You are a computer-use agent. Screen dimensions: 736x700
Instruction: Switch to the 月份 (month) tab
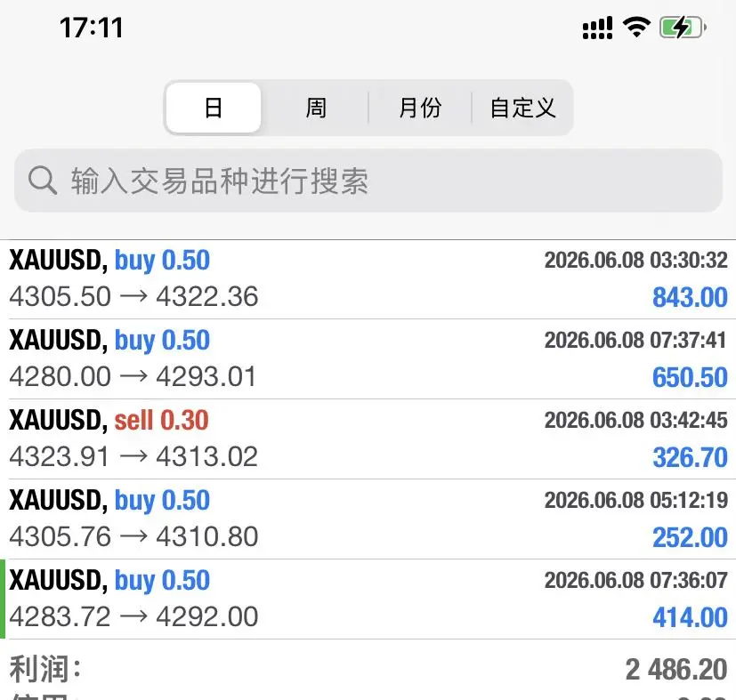(420, 108)
